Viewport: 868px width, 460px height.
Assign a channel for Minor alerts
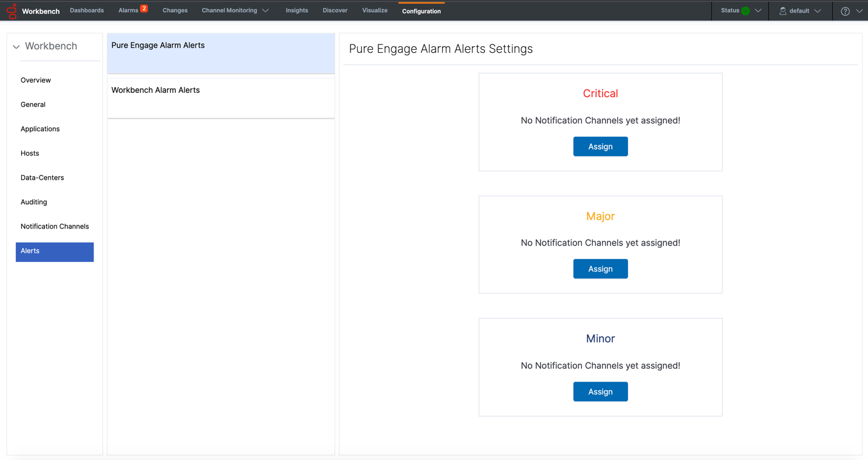point(600,391)
